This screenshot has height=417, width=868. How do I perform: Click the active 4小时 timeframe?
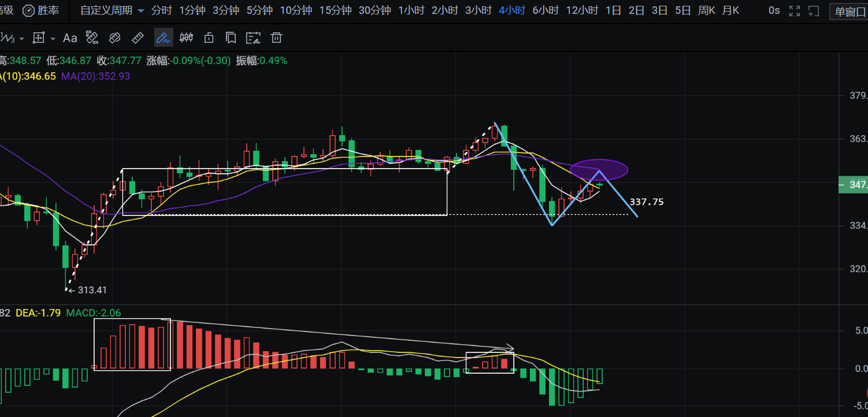(512, 10)
